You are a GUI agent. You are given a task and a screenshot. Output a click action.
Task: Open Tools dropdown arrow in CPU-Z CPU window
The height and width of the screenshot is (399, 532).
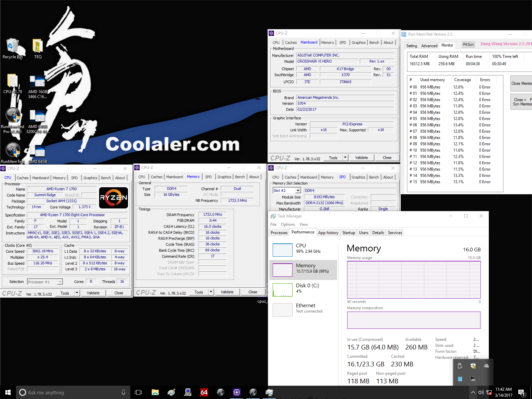[77, 293]
